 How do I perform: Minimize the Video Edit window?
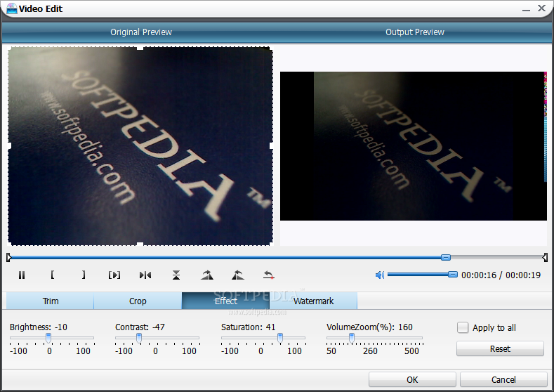point(527,9)
